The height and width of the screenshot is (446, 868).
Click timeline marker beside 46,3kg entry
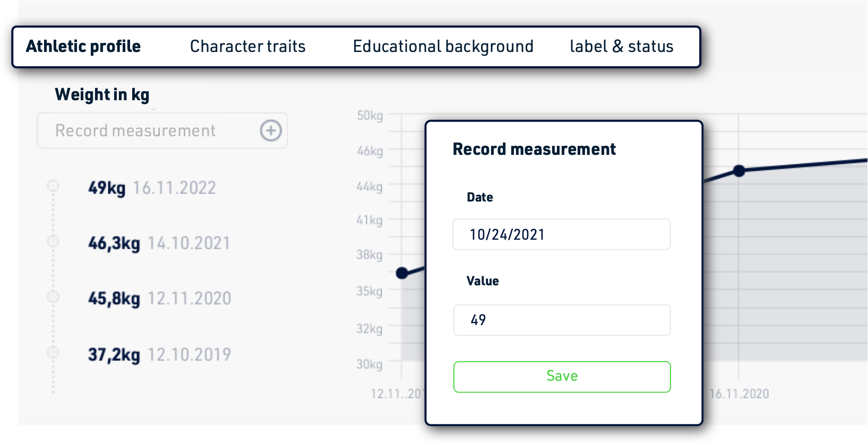[x=53, y=241]
